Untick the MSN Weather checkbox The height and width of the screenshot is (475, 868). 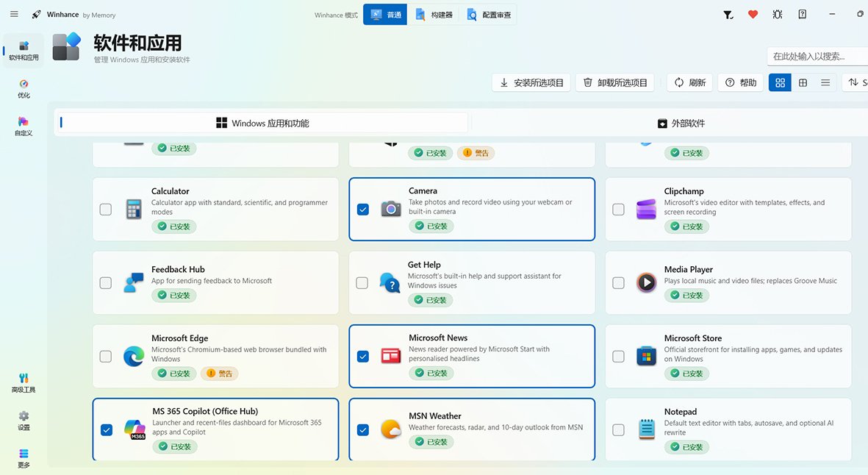tap(362, 429)
